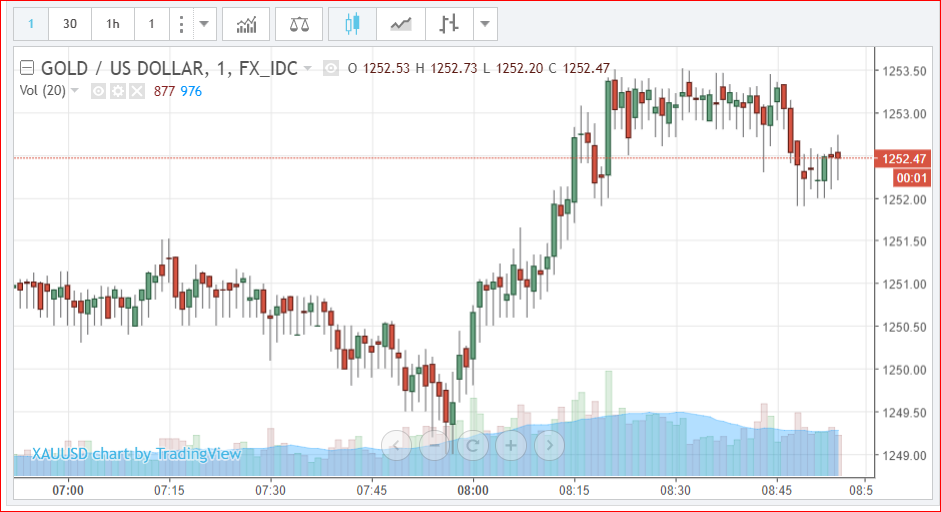Viewport: 941px width, 512px height.
Task: Select the bar chart style
Action: point(449,24)
